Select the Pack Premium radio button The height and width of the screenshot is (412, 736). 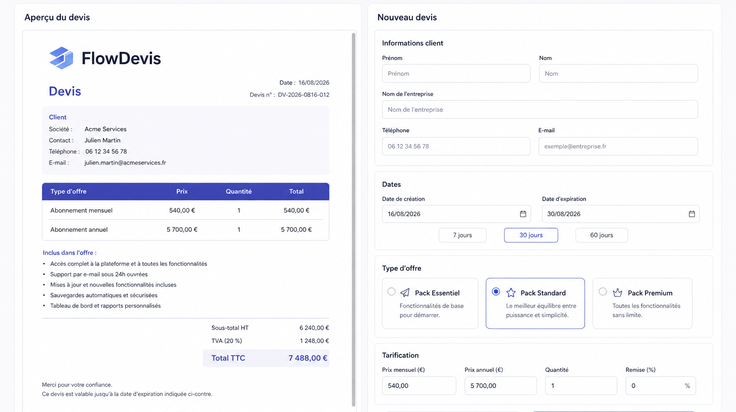pos(603,291)
